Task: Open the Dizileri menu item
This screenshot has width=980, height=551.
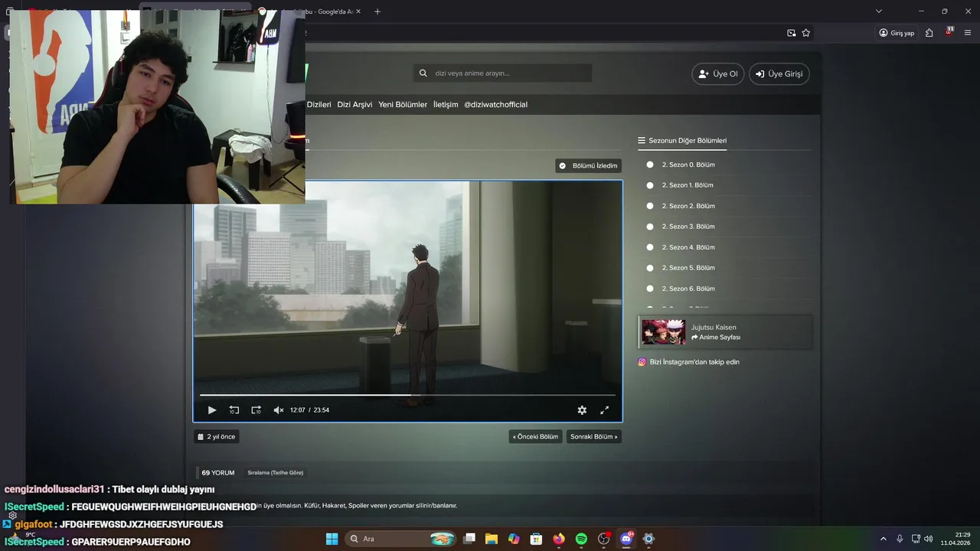Action: pos(318,105)
